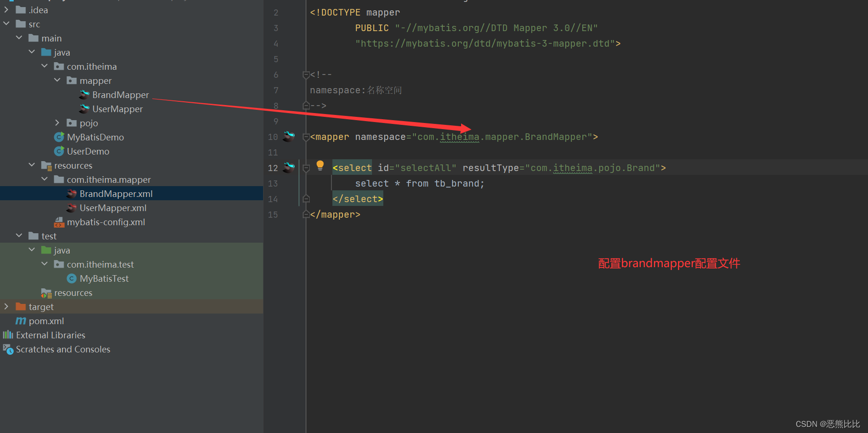Click the mybatis-config.xml file icon
The width and height of the screenshot is (868, 433).
click(x=59, y=222)
